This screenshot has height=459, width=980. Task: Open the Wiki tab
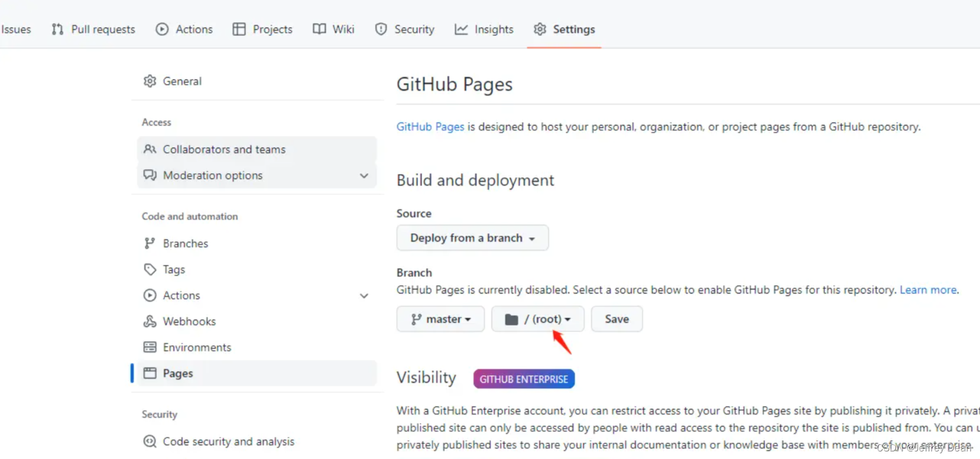coord(334,29)
